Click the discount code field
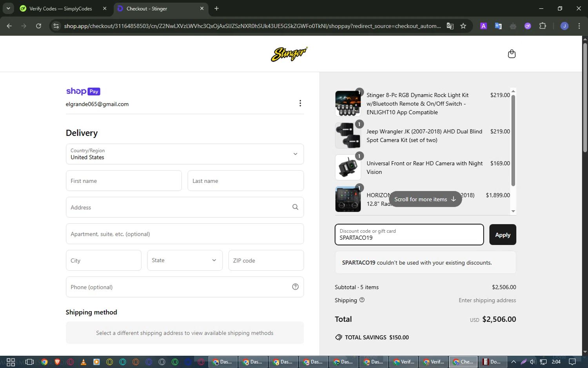This screenshot has height=368, width=588. [409, 235]
